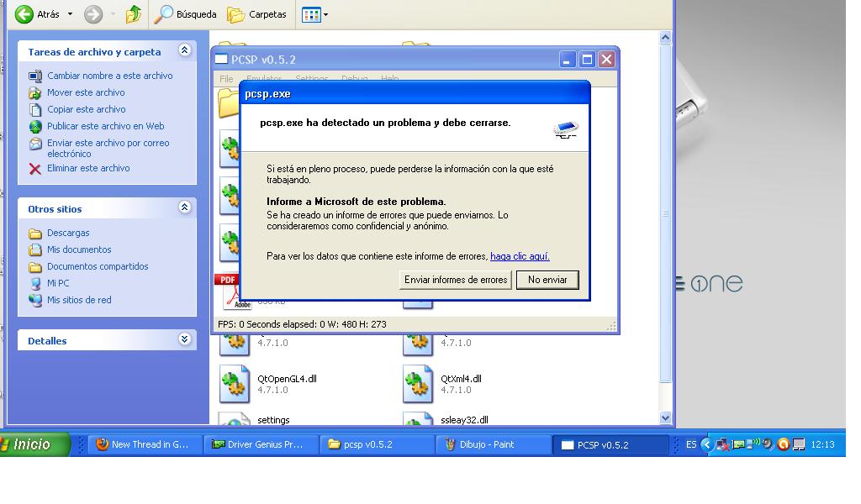Screen dimensions: 861x504
Task: Click Enviar informes de errores button
Action: click(456, 280)
